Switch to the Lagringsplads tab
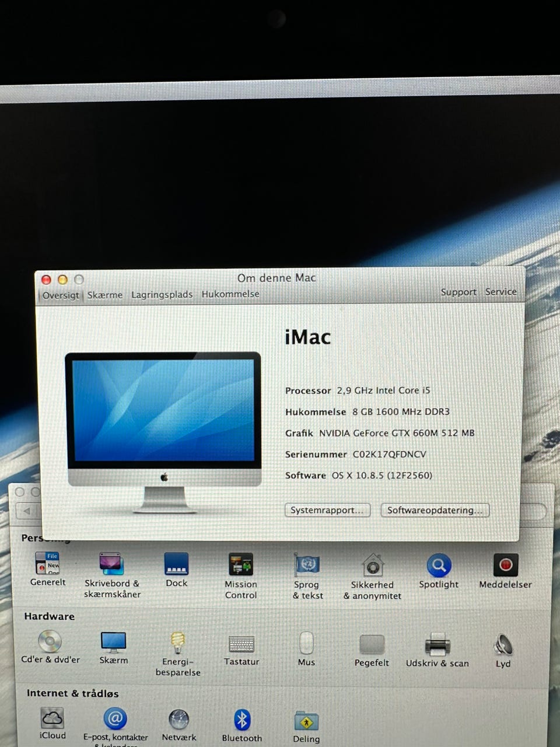 click(162, 295)
